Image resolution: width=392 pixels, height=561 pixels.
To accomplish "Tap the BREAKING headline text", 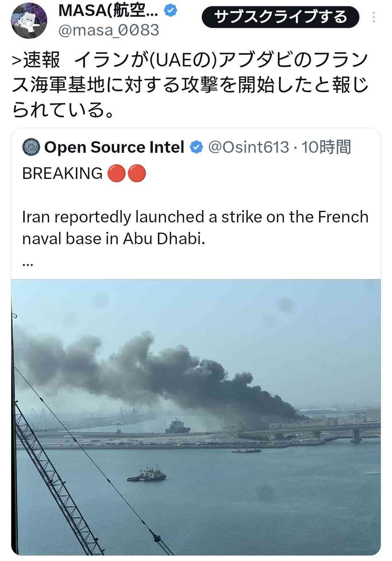I will [62, 173].
